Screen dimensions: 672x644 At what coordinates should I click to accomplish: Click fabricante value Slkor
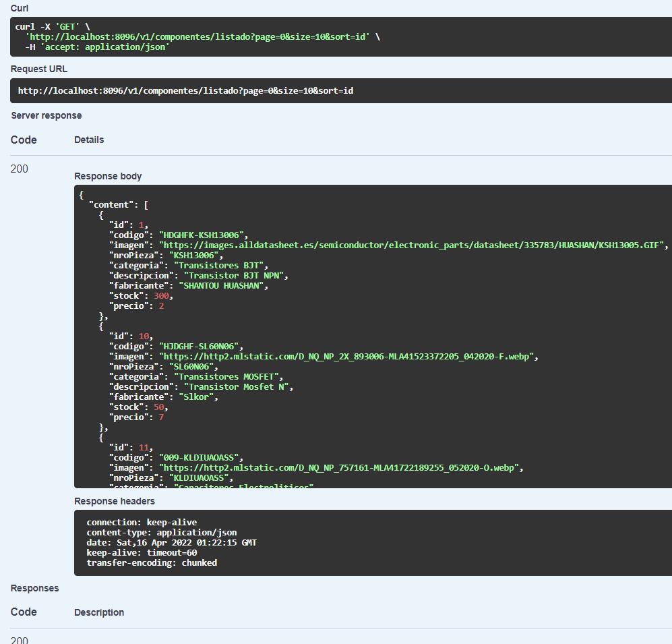(196, 397)
